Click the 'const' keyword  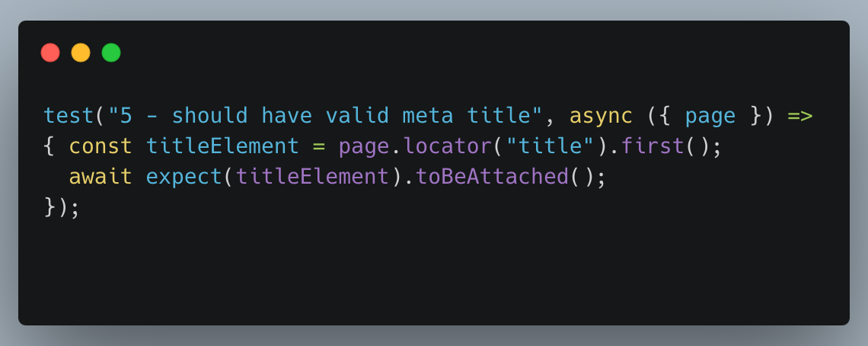(101, 146)
